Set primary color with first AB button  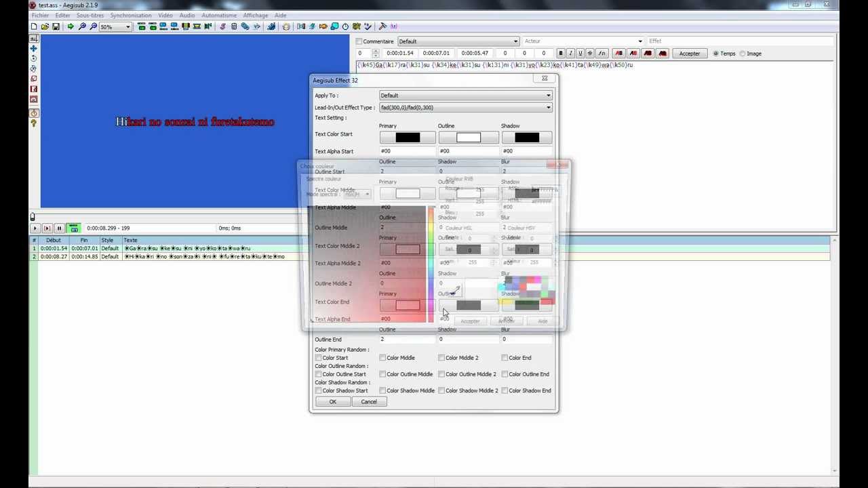[618, 54]
